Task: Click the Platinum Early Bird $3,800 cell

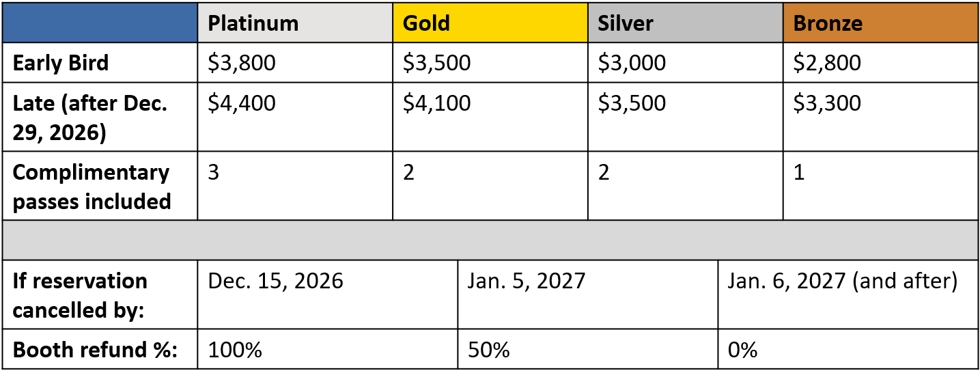Action: pos(295,63)
